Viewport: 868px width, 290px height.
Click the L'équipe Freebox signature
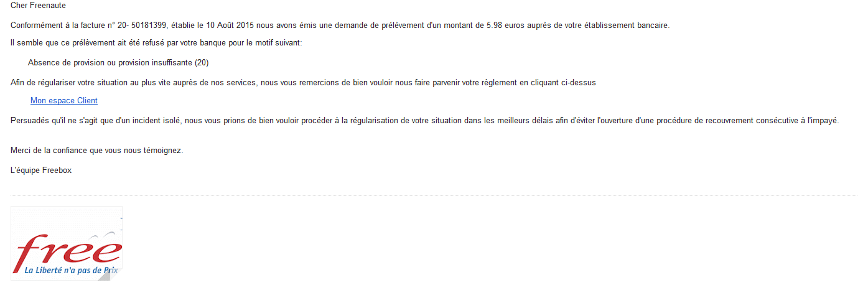click(x=41, y=171)
